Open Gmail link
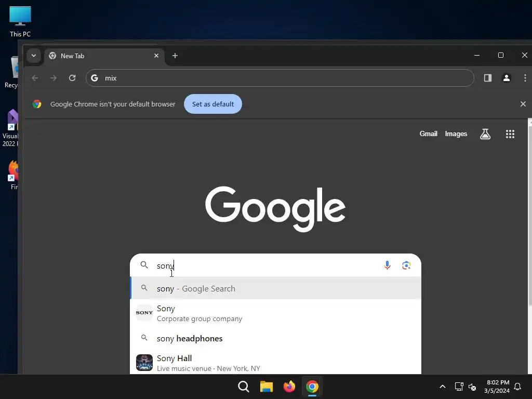 pyautogui.click(x=428, y=134)
